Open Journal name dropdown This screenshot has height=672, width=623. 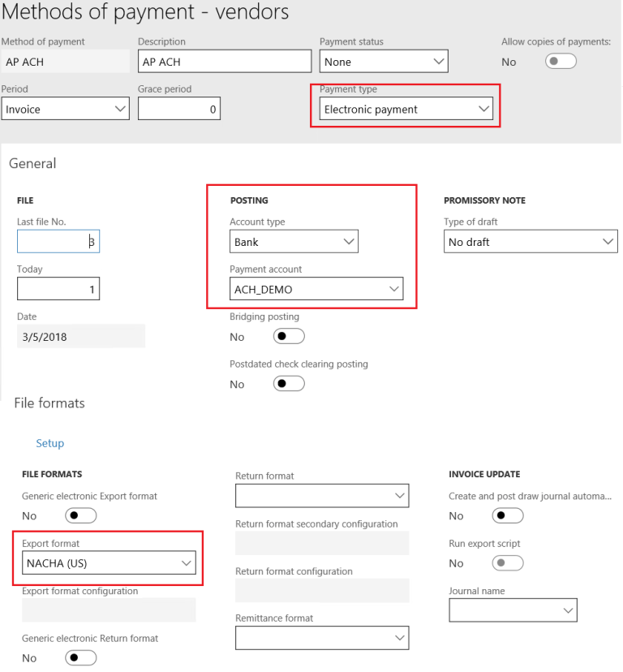click(x=513, y=610)
